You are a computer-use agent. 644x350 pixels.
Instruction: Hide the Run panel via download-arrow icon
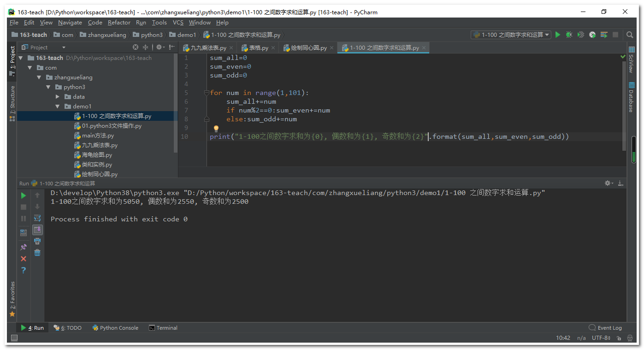click(620, 183)
